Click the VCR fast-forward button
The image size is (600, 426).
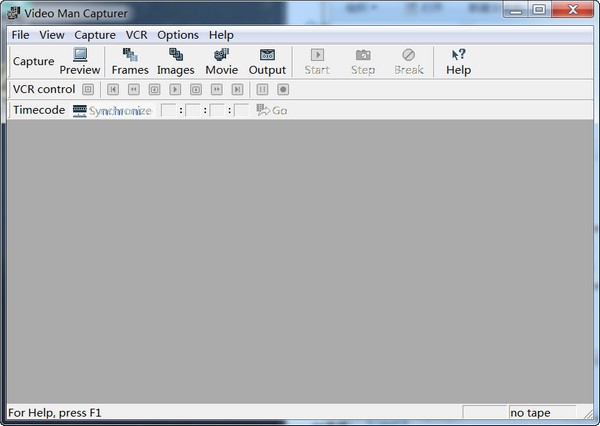click(x=215, y=89)
